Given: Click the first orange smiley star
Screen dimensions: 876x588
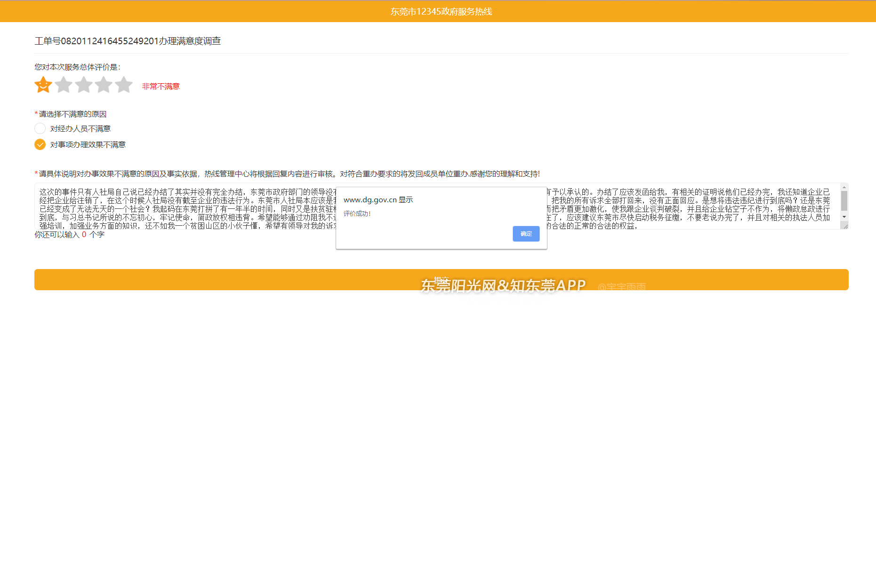Looking at the screenshot, I should tap(43, 85).
